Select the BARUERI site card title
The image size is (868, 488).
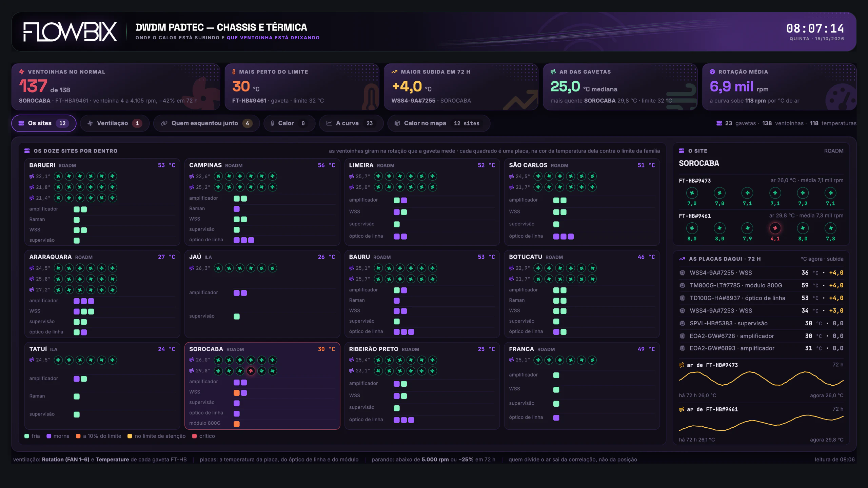(42, 165)
